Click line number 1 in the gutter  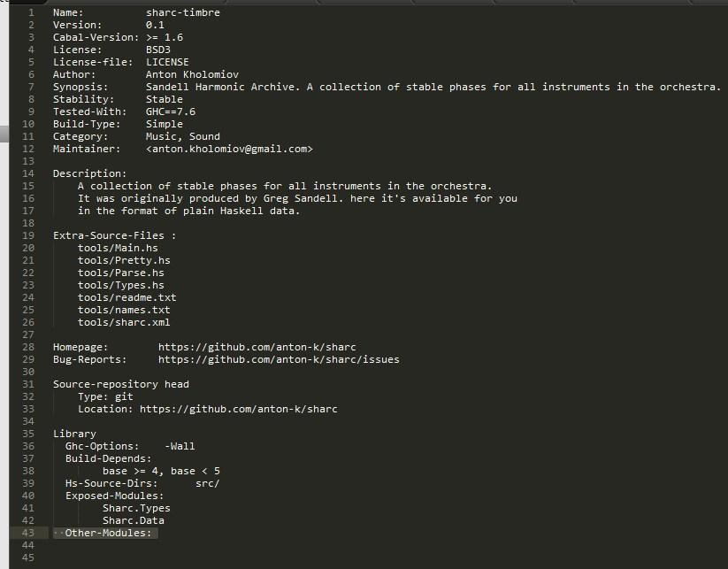click(x=31, y=12)
